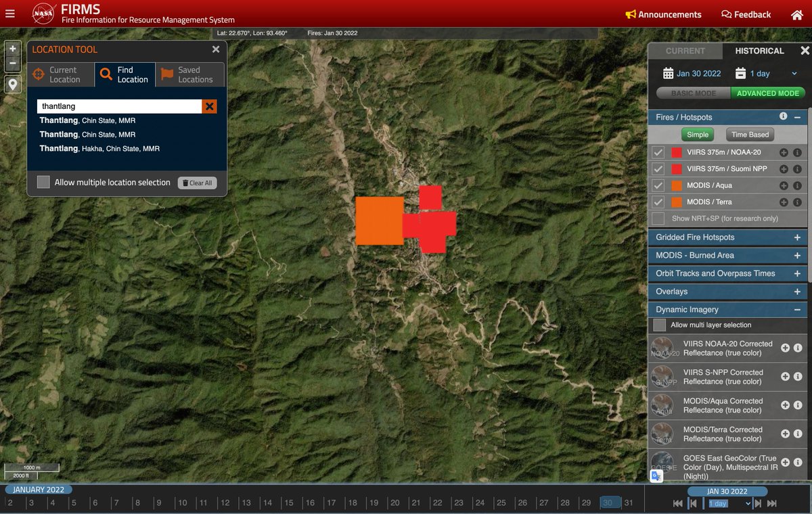The width and height of the screenshot is (812, 514).
Task: Uncheck the MODIS / Aqua fire layer
Action: coord(658,185)
